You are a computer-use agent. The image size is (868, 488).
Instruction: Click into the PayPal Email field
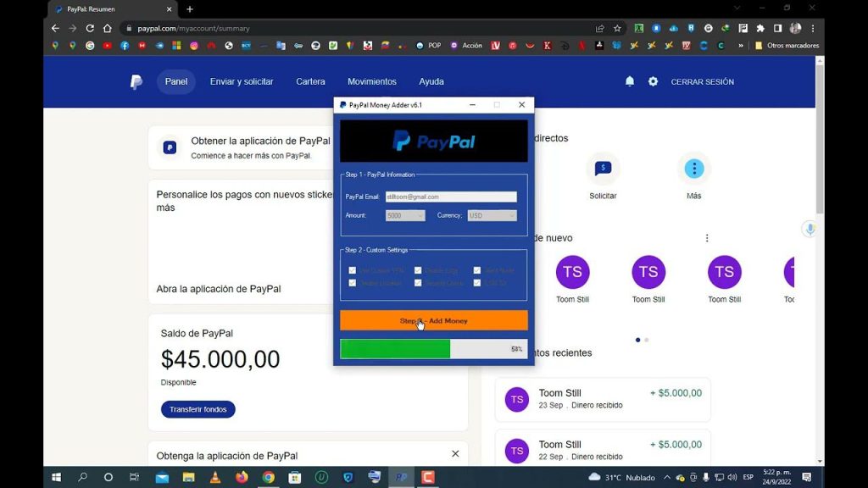pos(450,197)
